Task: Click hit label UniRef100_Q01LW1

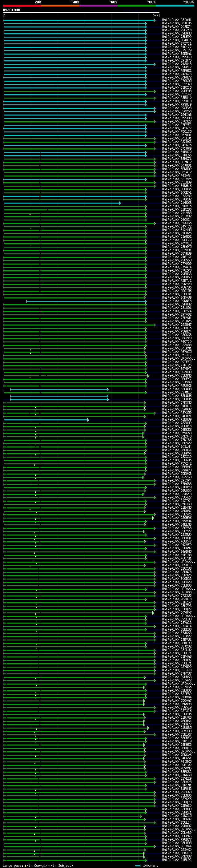Action: click(x=176, y=139)
